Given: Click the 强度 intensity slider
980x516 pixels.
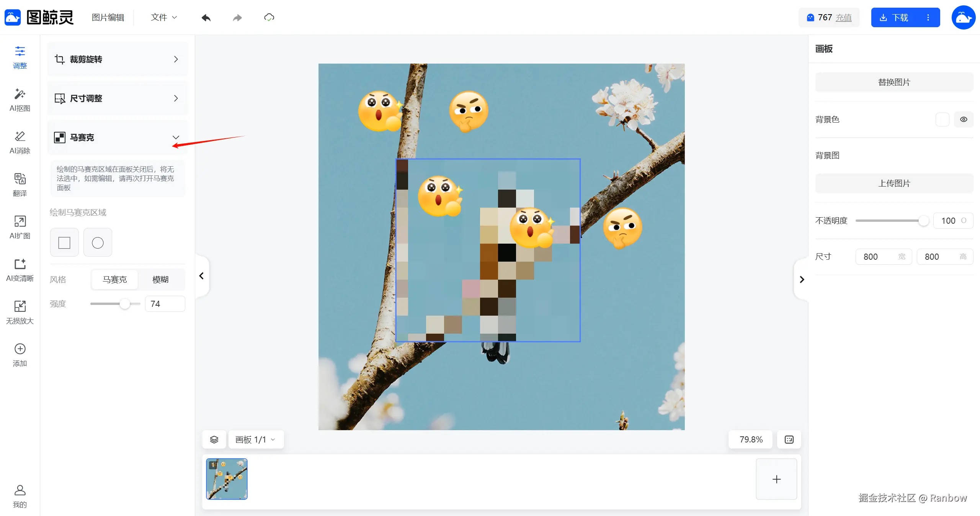Looking at the screenshot, I should coord(115,304).
